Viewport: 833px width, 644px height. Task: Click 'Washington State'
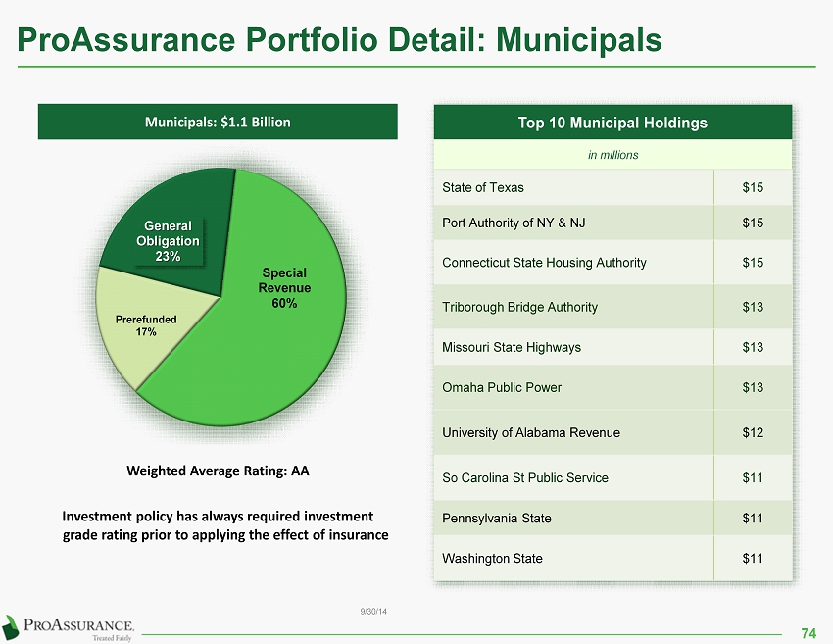tap(492, 559)
